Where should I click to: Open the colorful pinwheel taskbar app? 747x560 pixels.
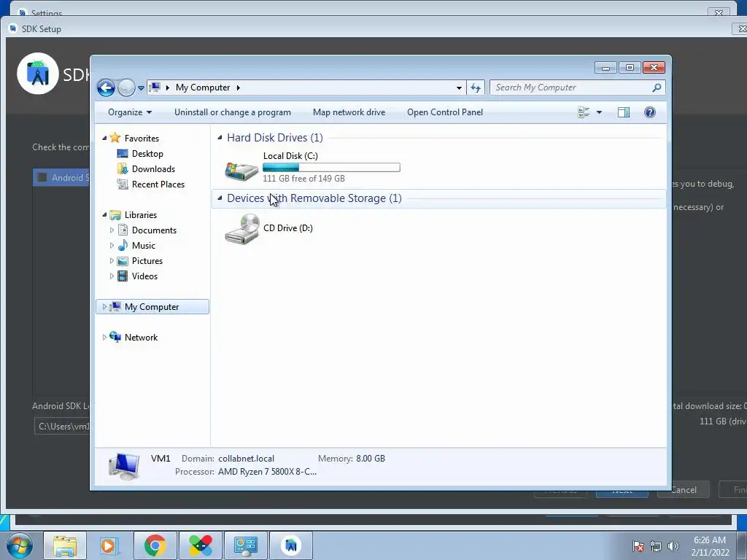(x=201, y=545)
